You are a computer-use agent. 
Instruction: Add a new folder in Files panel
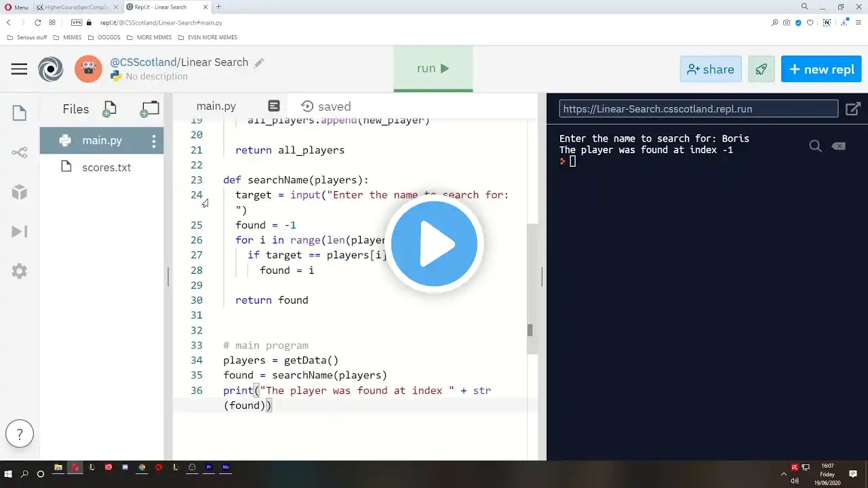pos(149,109)
